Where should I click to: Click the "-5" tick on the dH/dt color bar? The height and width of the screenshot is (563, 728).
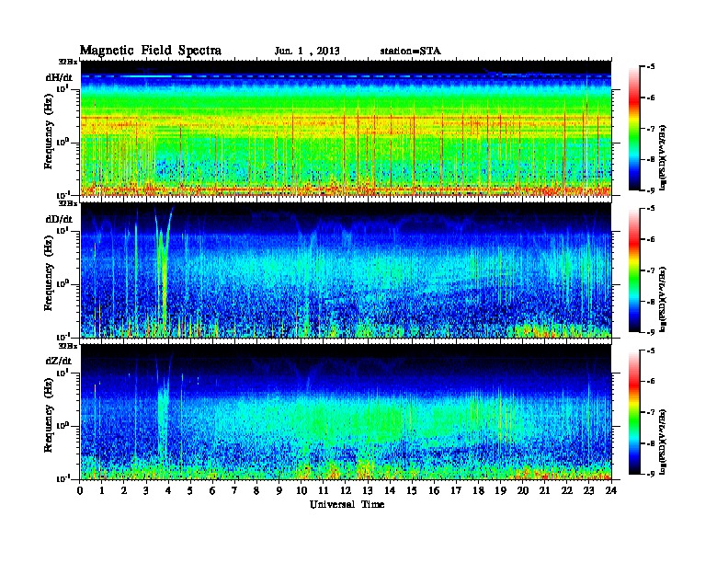tap(651, 67)
